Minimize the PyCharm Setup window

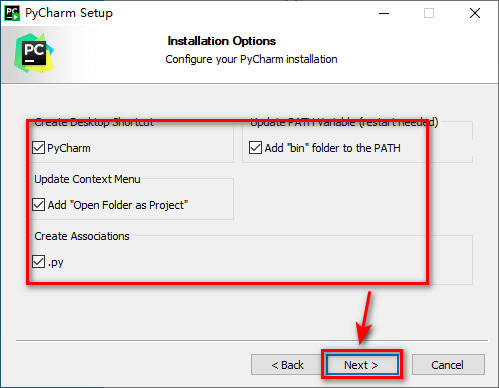coord(384,13)
